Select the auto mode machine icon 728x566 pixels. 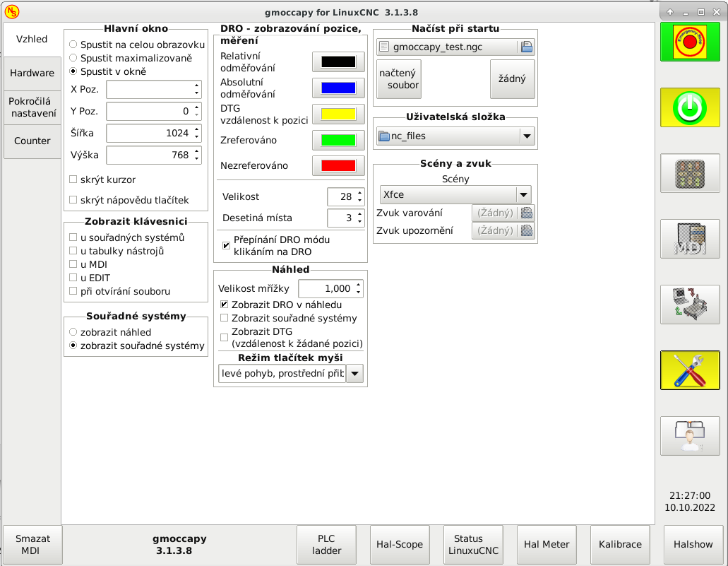click(690, 305)
